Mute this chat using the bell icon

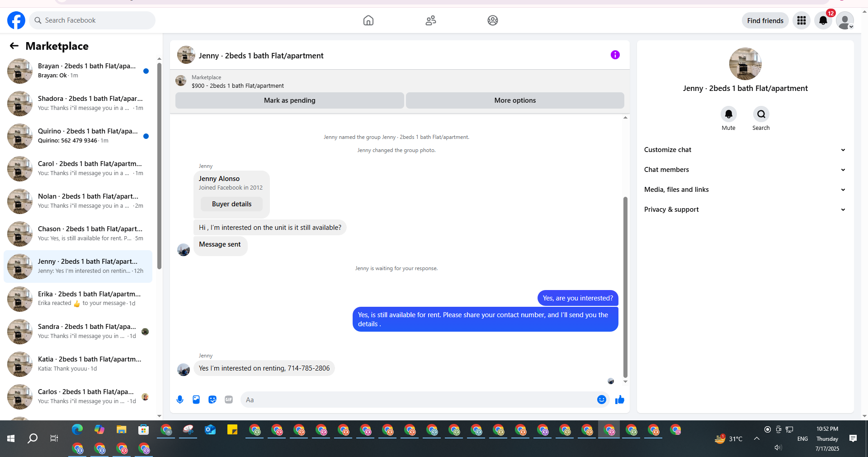[x=729, y=114]
